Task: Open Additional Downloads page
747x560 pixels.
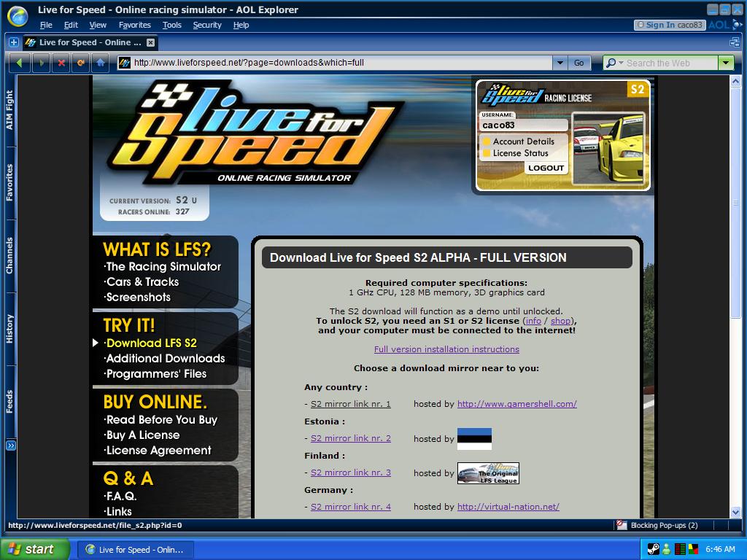Action: point(165,359)
